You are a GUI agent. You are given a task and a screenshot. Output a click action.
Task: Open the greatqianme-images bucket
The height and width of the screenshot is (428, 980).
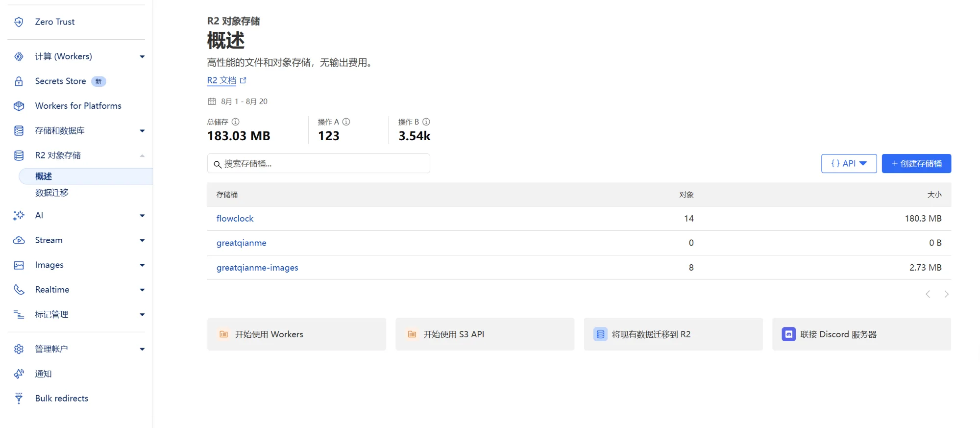257,268
